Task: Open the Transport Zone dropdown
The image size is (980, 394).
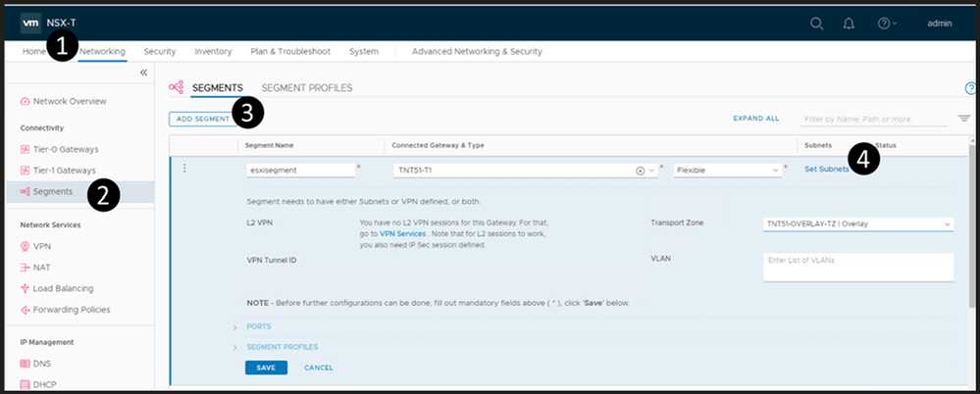Action: [x=858, y=223]
